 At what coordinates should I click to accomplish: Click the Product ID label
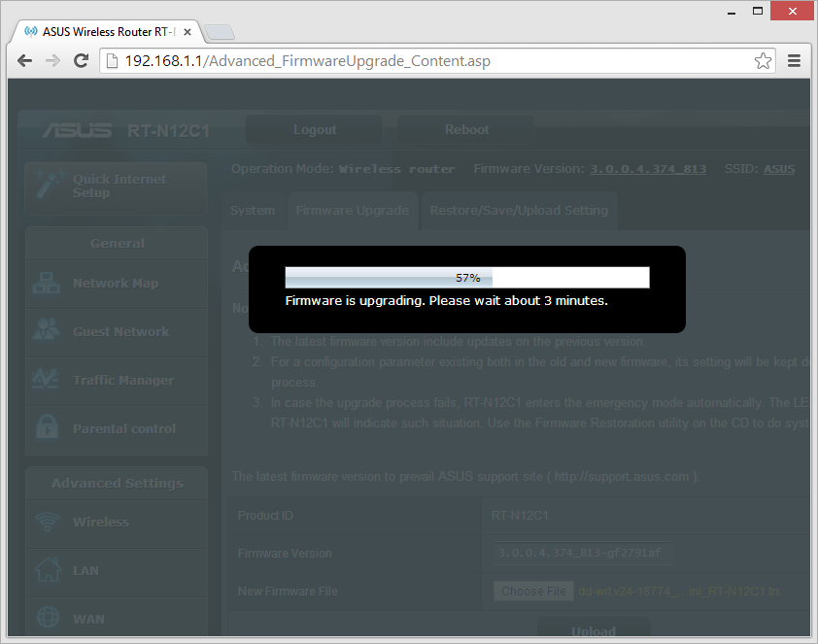pos(265,516)
